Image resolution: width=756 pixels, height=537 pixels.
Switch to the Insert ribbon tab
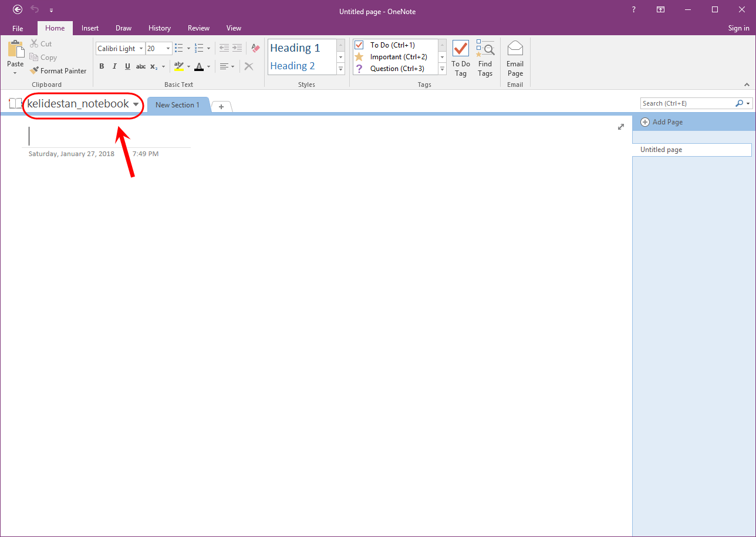[90, 28]
